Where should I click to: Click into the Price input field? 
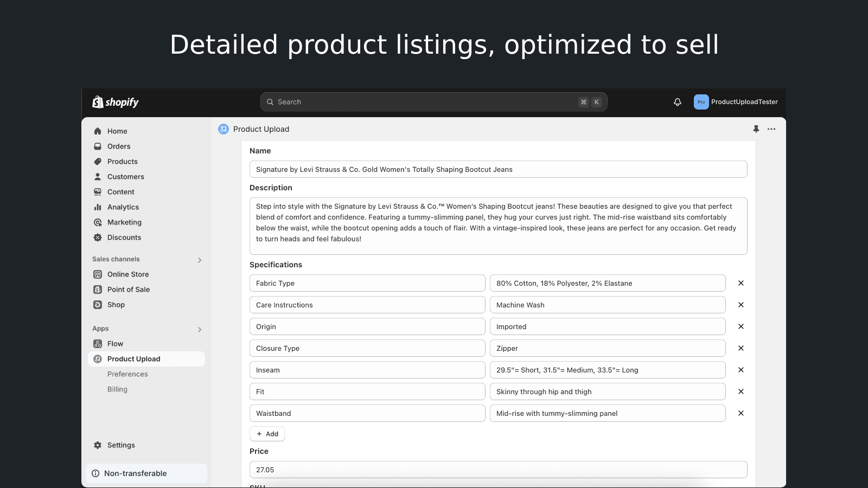(x=498, y=470)
